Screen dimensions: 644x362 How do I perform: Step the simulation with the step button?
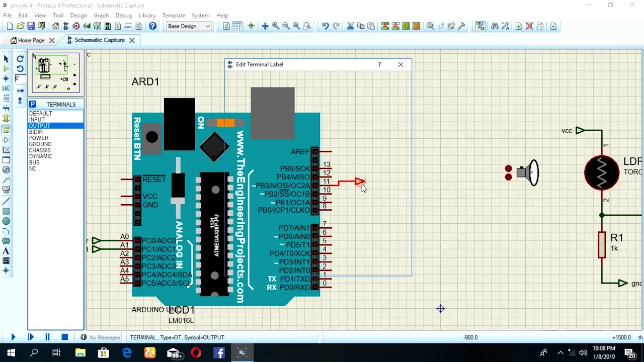(x=31, y=337)
